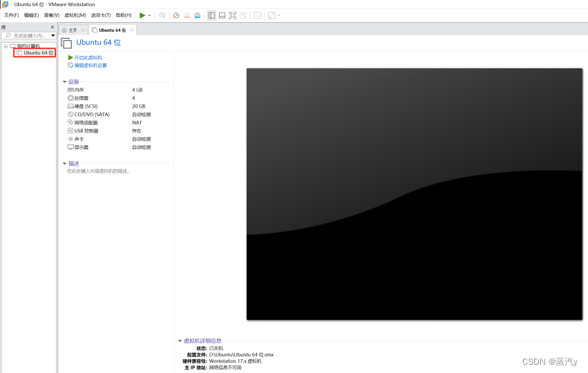Click the console view toolbar icon
Screen dimensions: 588x373
[x=258, y=15]
